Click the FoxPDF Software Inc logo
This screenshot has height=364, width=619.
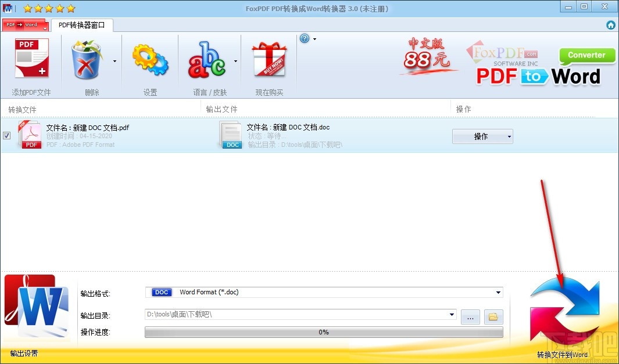click(x=502, y=55)
